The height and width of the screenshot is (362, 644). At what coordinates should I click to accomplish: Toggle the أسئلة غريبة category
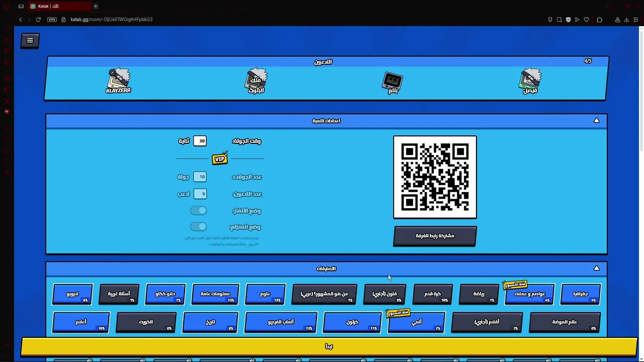(x=119, y=294)
